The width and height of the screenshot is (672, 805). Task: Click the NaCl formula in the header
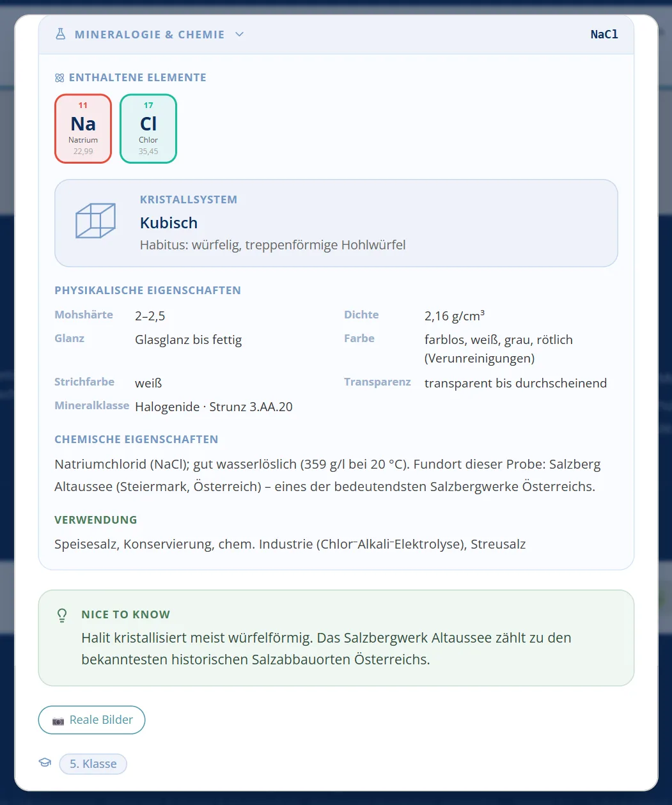click(604, 35)
